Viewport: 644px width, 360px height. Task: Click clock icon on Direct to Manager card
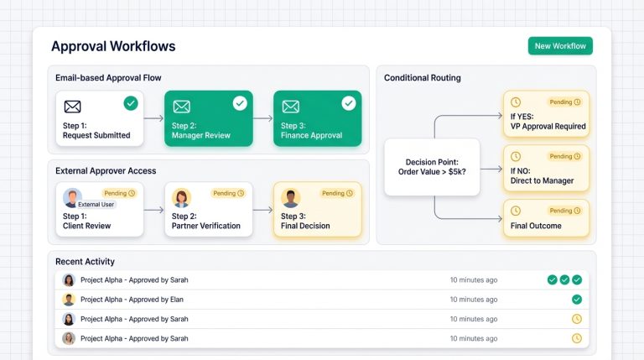coord(516,156)
